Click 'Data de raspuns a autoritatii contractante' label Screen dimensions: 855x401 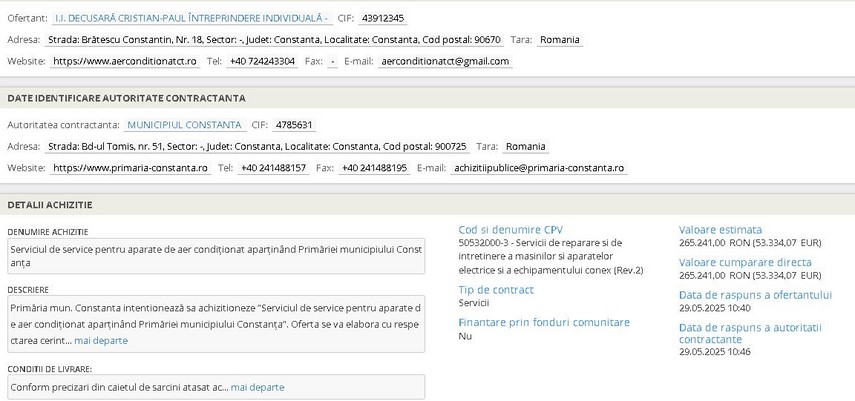[750, 333]
